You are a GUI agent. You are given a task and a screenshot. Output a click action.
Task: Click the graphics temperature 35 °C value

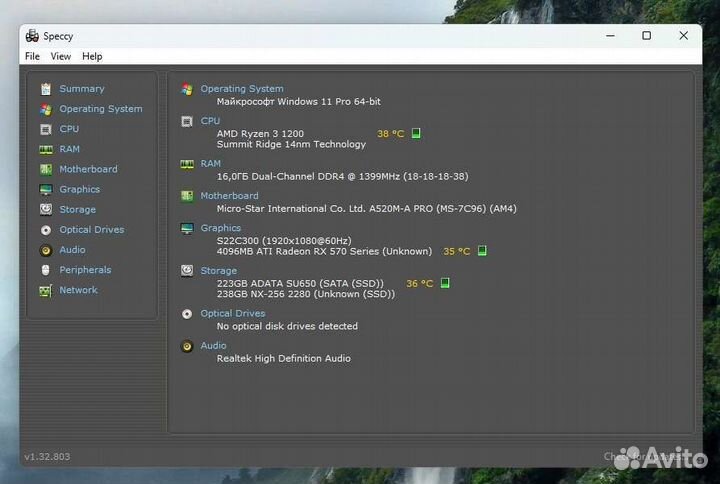[x=457, y=251]
